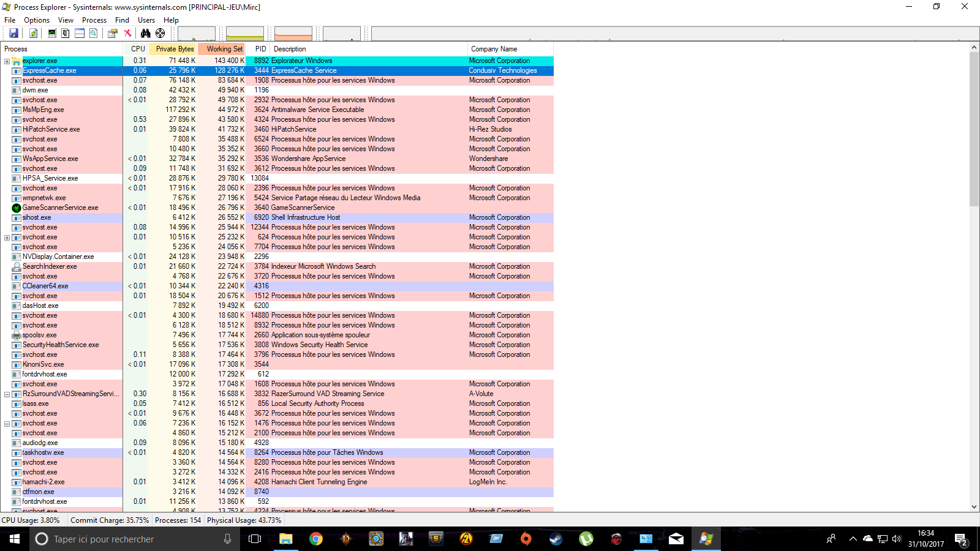Sort by the Working Set column header
The height and width of the screenshot is (551, 980).
(x=222, y=49)
